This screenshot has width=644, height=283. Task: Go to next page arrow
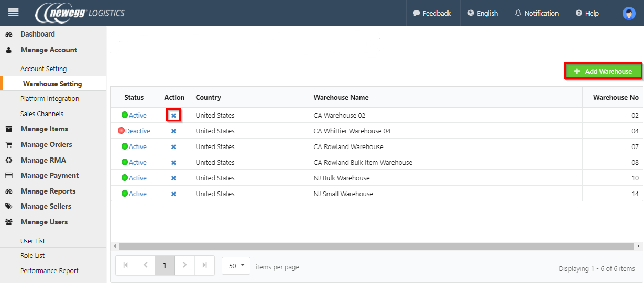pyautogui.click(x=184, y=265)
